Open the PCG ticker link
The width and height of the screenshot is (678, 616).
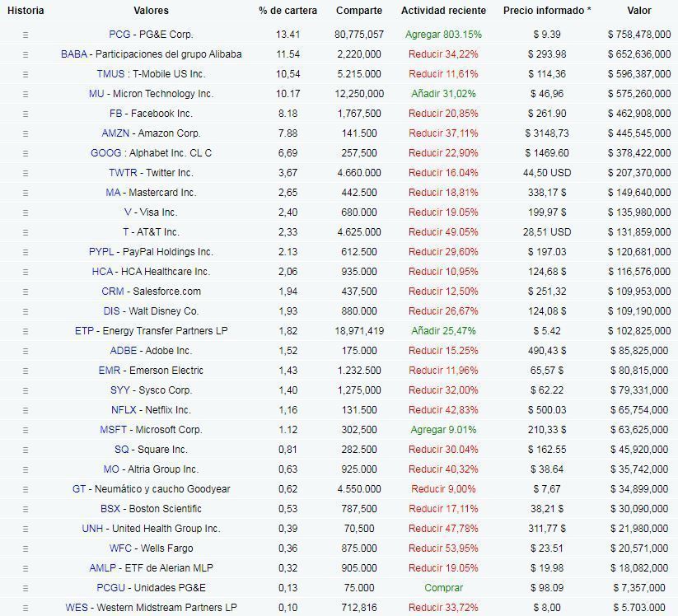119,34
